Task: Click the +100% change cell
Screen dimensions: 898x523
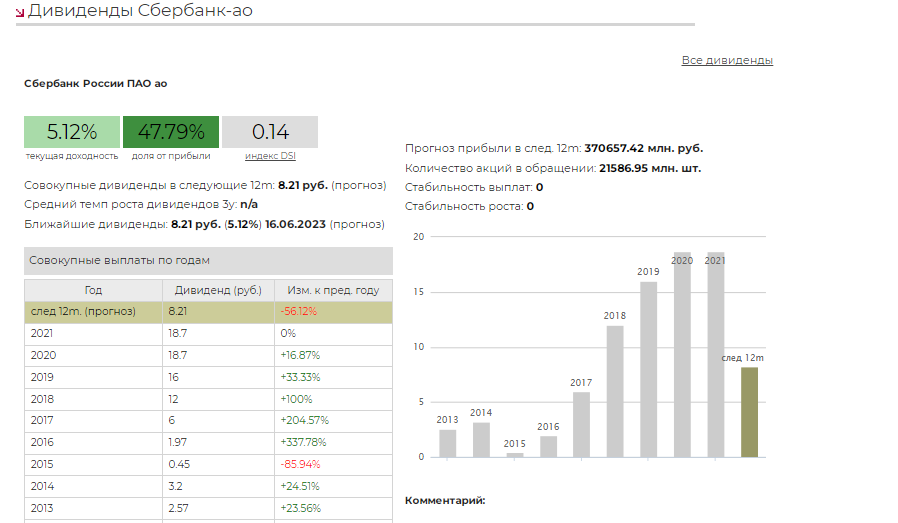Action: point(333,399)
